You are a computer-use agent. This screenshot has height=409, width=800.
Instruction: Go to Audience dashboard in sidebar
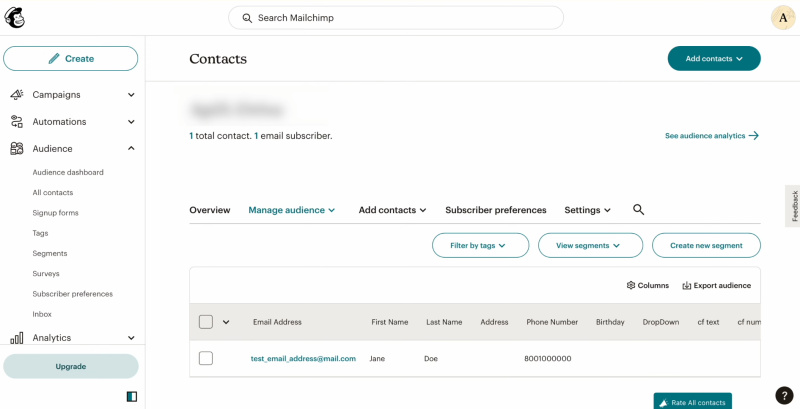coord(68,172)
